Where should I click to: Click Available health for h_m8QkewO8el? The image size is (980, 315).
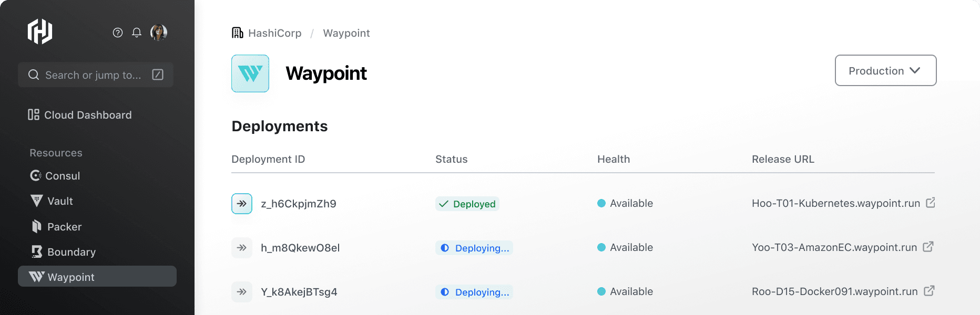tap(625, 247)
